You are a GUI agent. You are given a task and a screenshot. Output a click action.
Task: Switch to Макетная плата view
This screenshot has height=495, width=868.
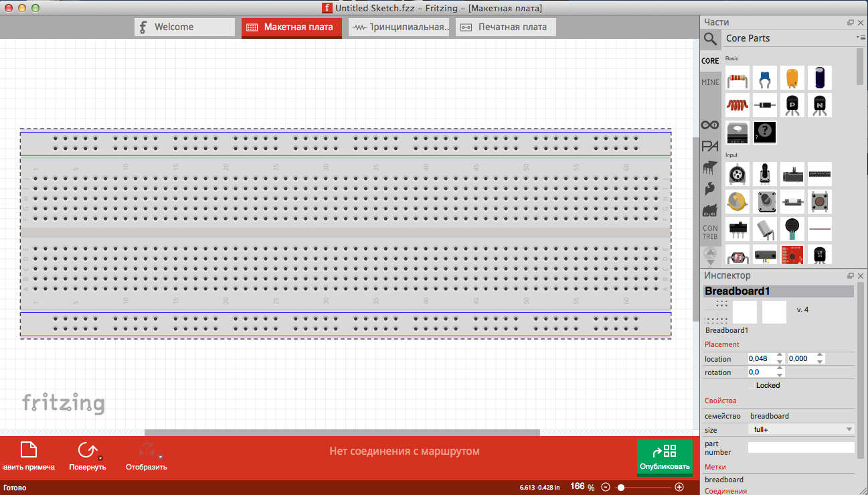(x=292, y=27)
